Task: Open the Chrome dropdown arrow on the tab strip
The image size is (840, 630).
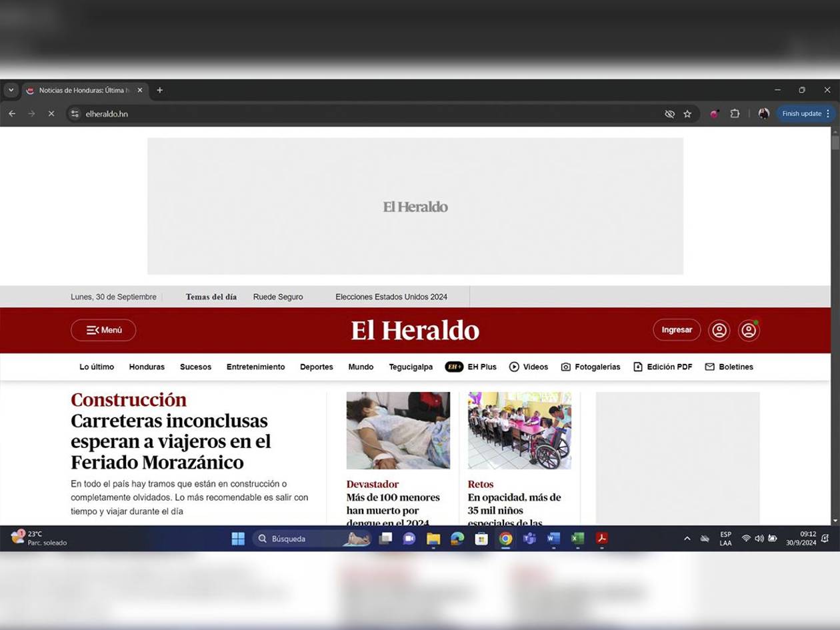Action: 11,90
